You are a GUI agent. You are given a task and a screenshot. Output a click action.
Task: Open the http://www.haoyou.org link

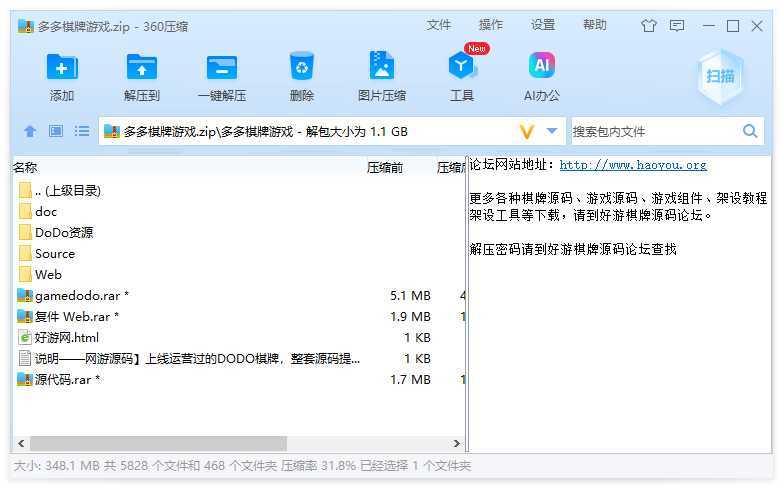(x=632, y=165)
